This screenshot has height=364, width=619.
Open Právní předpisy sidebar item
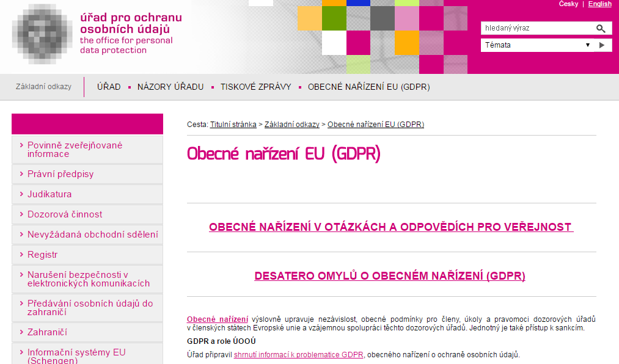(x=87, y=174)
